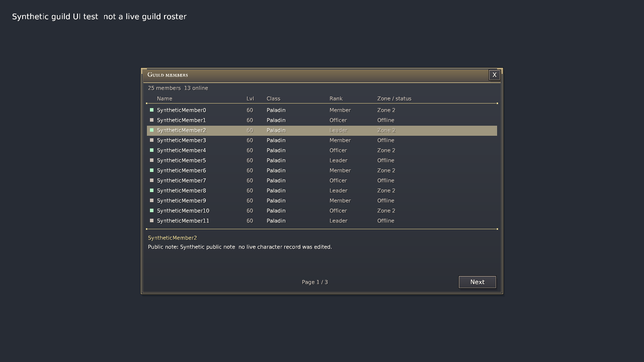Click the SyntheticMember2 name in details pane
Image resolution: width=644 pixels, height=362 pixels.
point(173,238)
